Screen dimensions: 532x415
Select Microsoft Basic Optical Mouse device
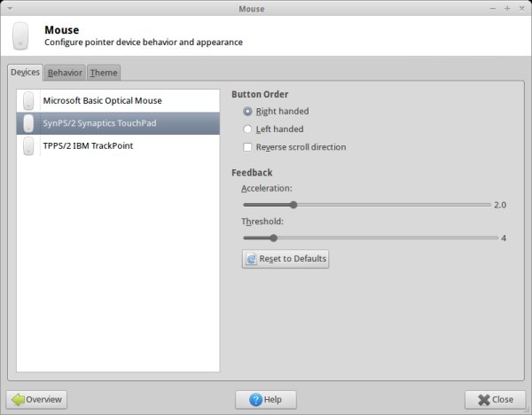pos(118,101)
